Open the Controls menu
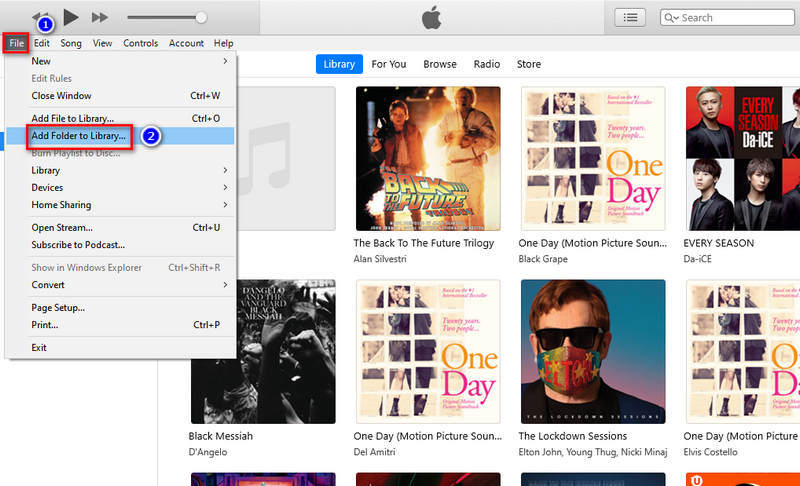 point(140,43)
